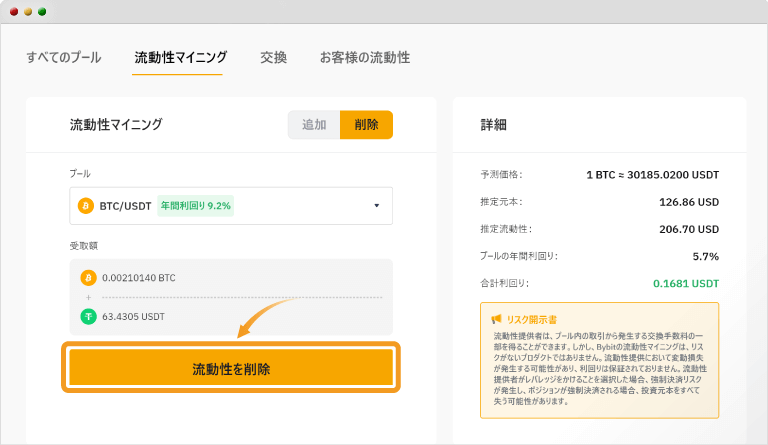The width and height of the screenshot is (768, 445).
Task: Click the 1 BTC ≈ 30185.0200 USDT value
Action: pyautogui.click(x=652, y=175)
